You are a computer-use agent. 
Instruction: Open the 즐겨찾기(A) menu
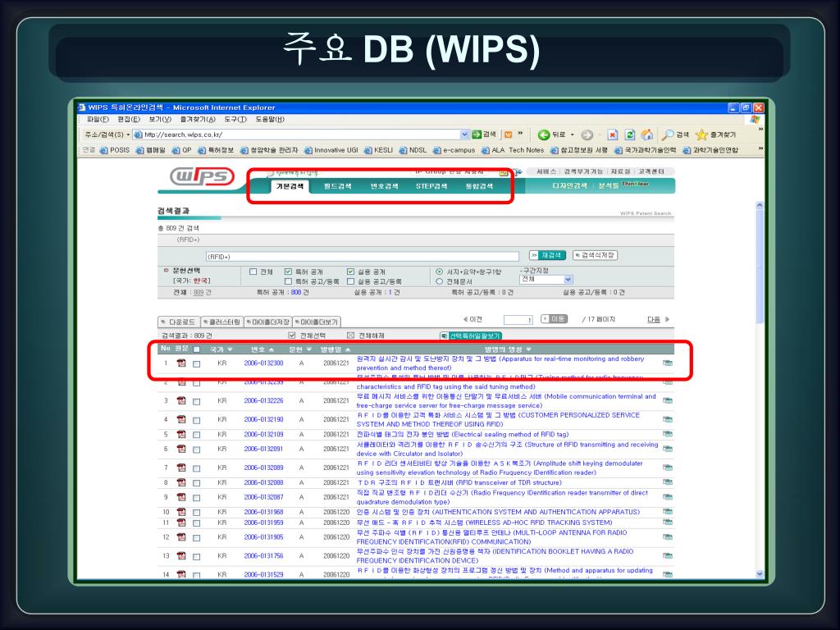[198, 120]
